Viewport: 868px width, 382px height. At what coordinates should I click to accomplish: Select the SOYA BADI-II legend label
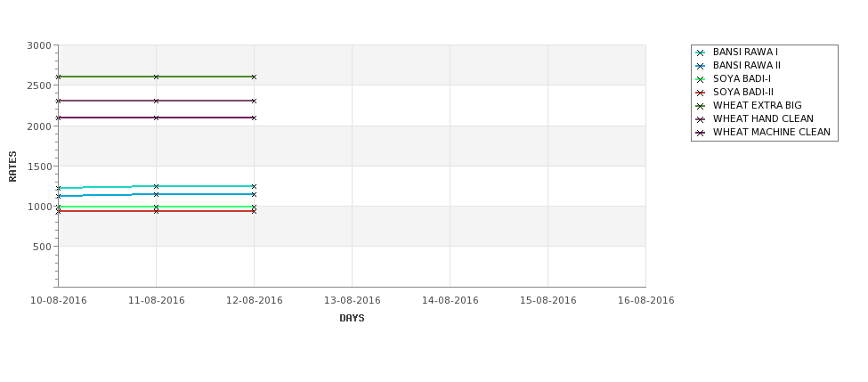coord(743,92)
